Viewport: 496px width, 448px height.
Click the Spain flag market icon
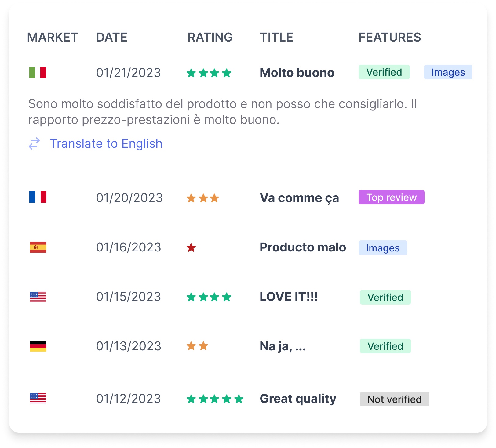point(38,247)
